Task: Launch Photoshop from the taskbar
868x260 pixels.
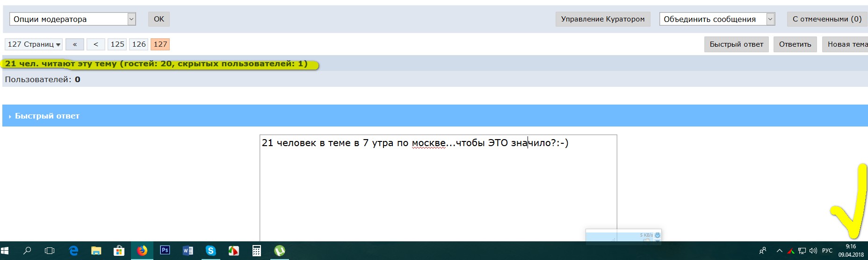Action: tap(165, 251)
